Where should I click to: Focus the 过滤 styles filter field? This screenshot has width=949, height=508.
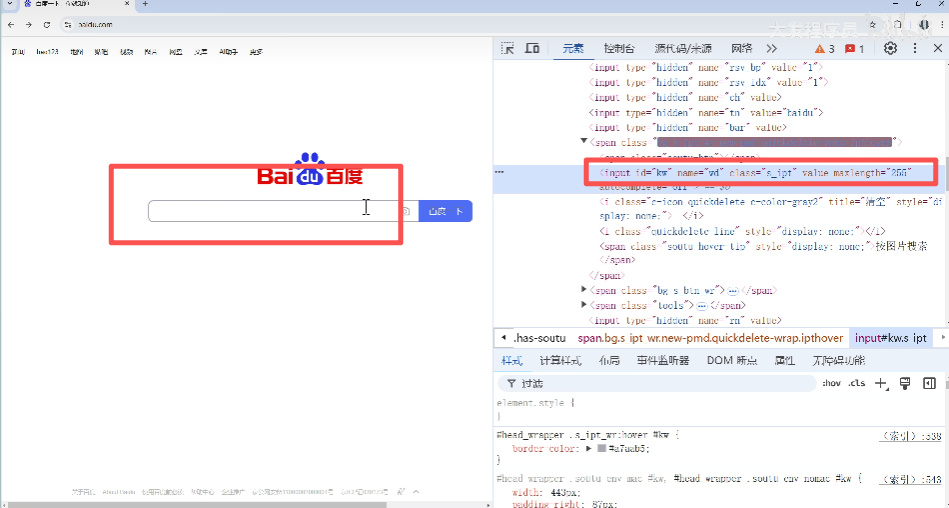[657, 383]
